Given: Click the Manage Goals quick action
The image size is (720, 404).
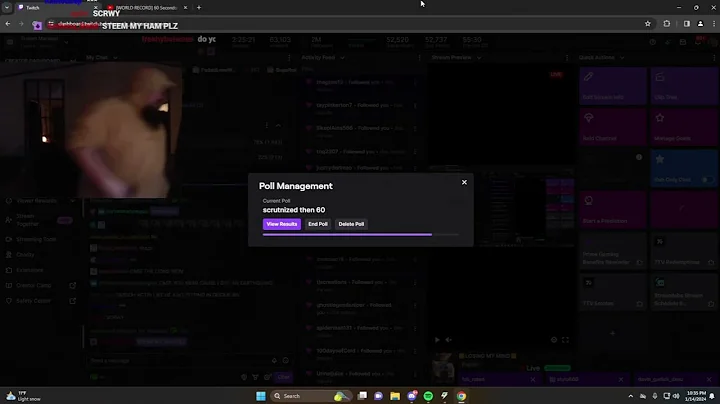Looking at the screenshot, I should [684, 127].
